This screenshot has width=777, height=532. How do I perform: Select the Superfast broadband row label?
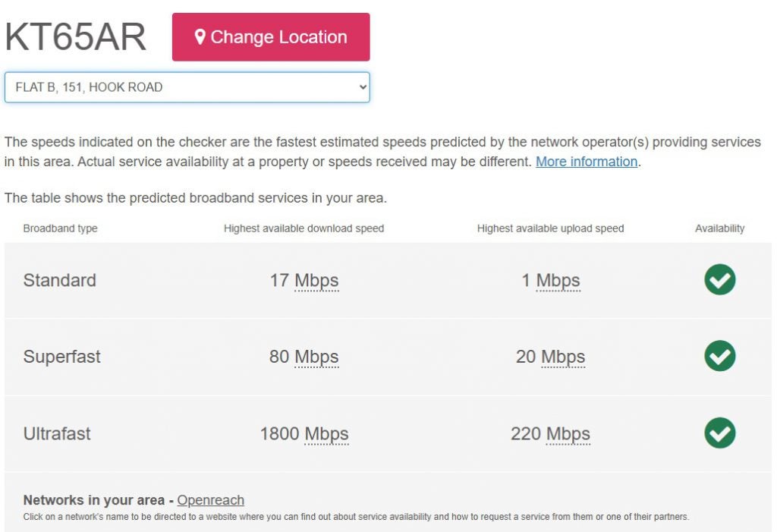pyautogui.click(x=62, y=357)
